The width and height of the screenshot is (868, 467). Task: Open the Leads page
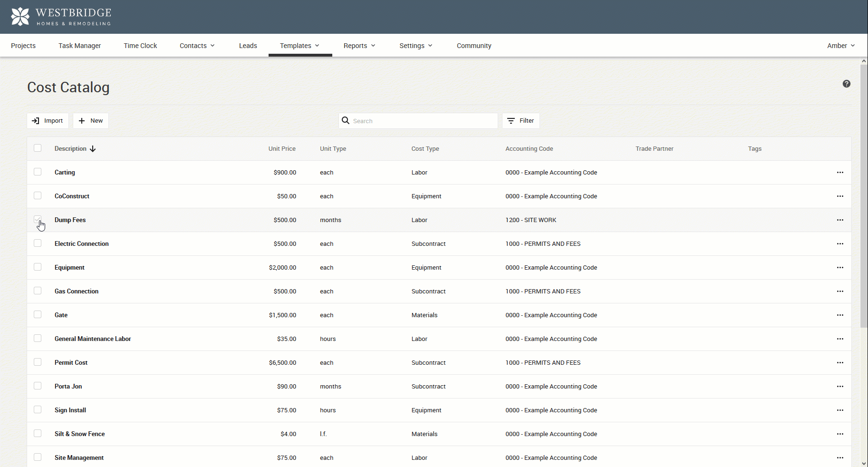[x=248, y=46]
